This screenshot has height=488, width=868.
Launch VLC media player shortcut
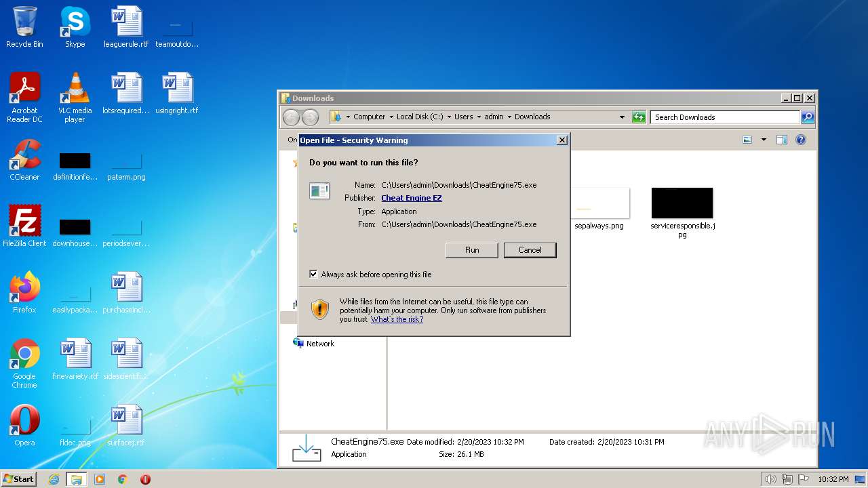point(75,98)
